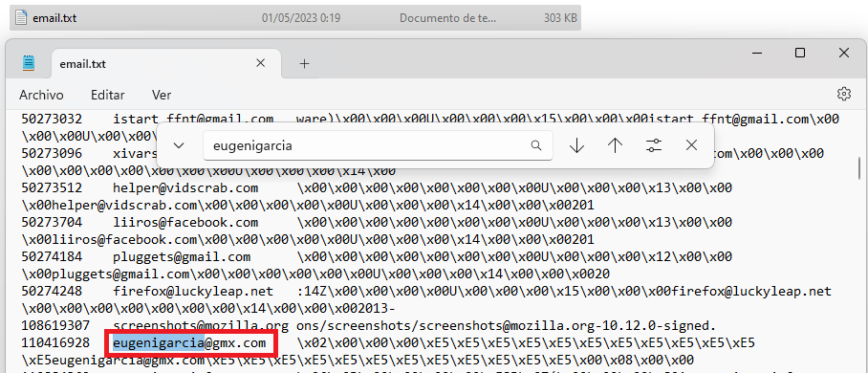The image size is (868, 373).
Task: Click pluggets@gmail.com after 50274184
Action: point(182,257)
